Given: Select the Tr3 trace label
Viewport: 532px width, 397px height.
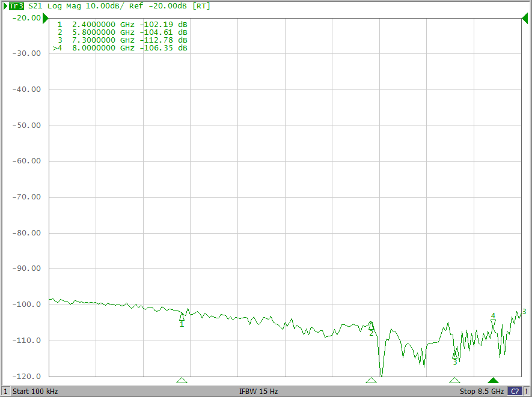Looking at the screenshot, I should coord(16,6).
